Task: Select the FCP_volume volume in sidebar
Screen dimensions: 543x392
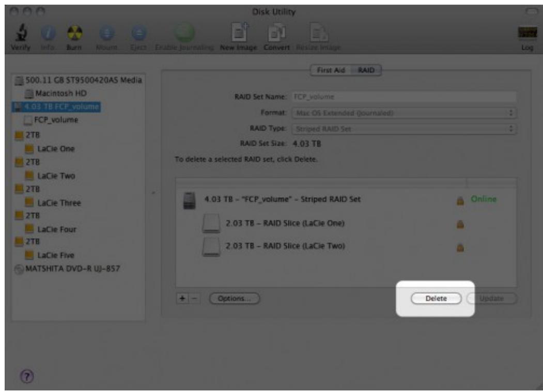Action: point(51,120)
